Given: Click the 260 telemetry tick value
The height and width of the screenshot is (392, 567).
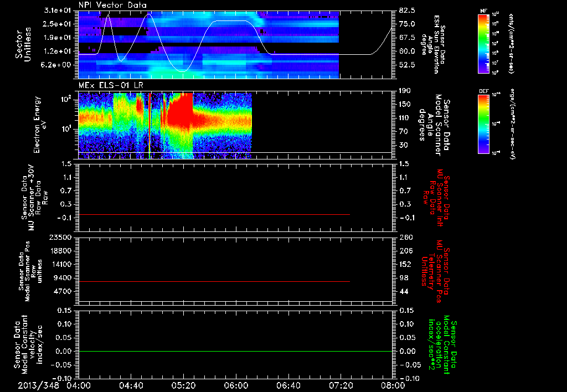Looking at the screenshot, I should coord(405,238).
